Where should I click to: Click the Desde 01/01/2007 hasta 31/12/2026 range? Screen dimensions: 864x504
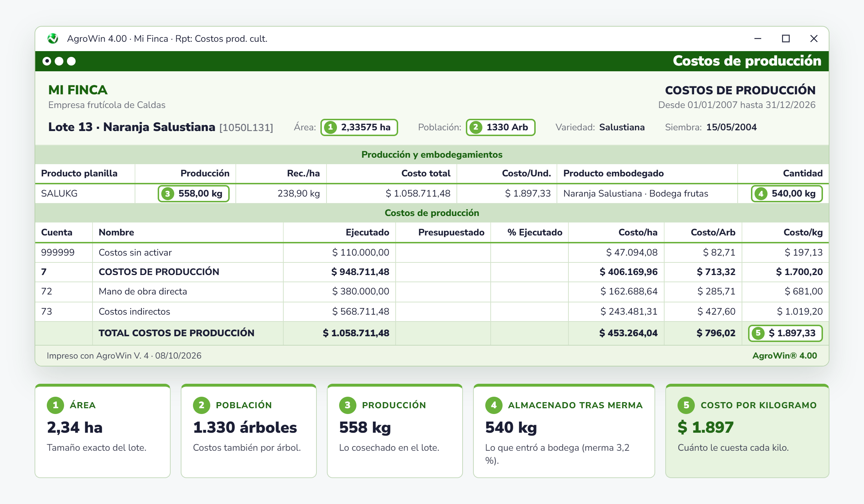(737, 105)
